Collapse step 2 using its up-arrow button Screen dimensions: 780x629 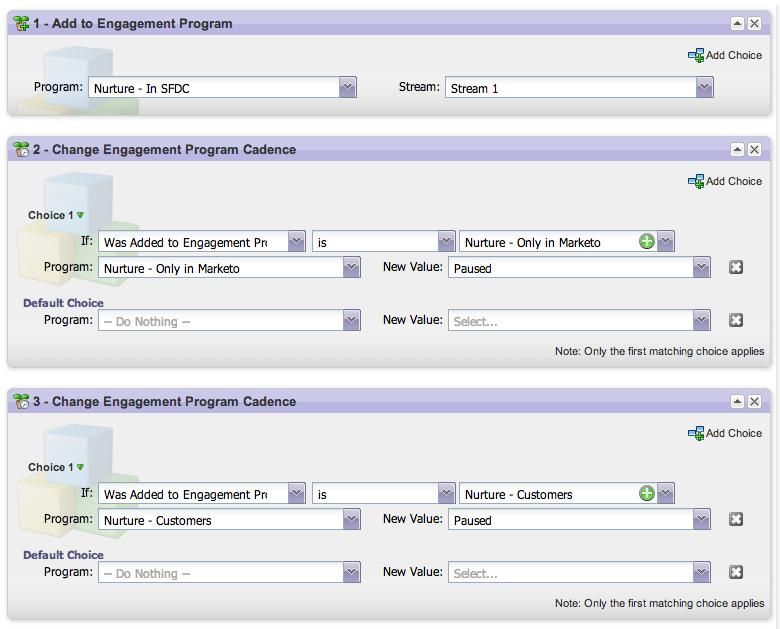click(x=737, y=149)
